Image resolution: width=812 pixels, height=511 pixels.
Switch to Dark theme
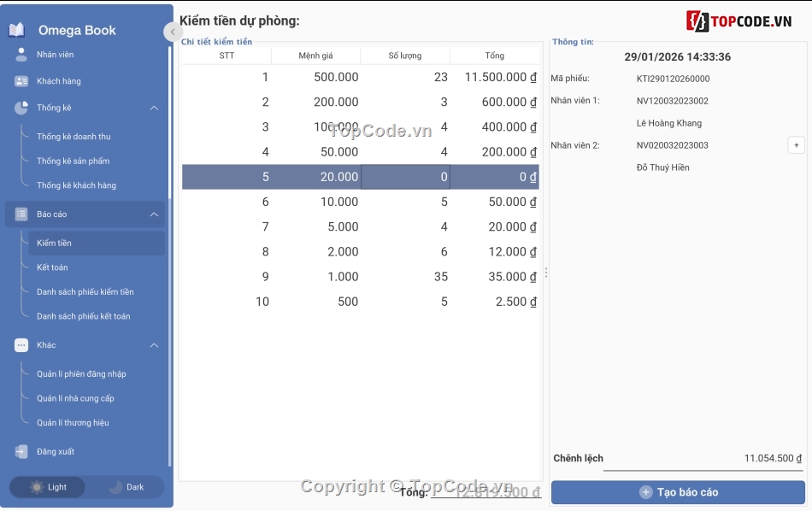pyautogui.click(x=126, y=487)
